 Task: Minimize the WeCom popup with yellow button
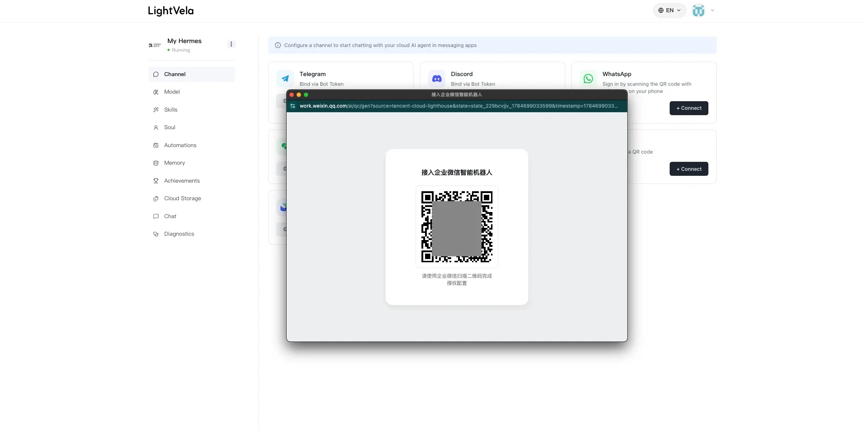point(299,95)
